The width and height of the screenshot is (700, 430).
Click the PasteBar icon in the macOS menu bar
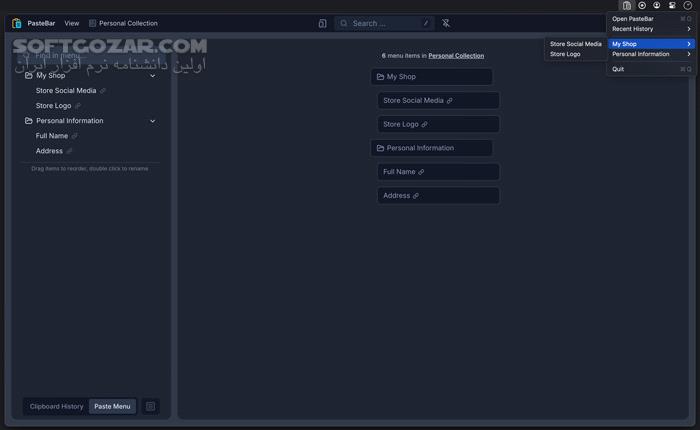click(627, 6)
